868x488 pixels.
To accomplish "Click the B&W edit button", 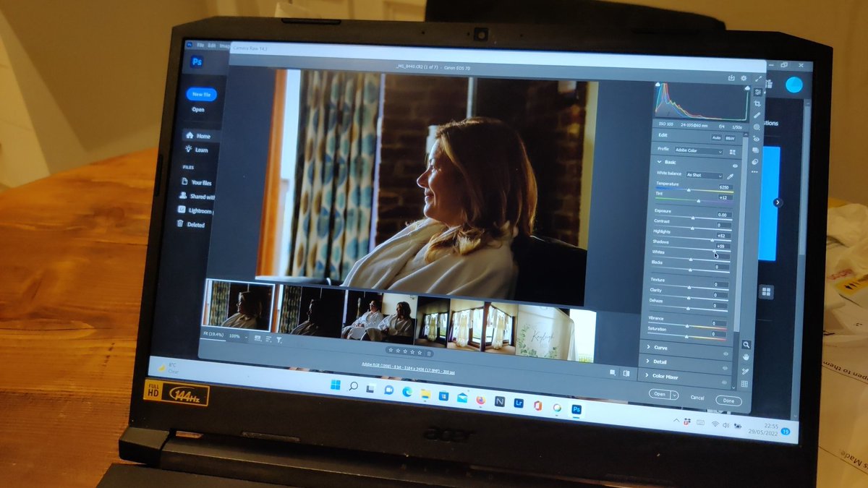I will click(730, 138).
